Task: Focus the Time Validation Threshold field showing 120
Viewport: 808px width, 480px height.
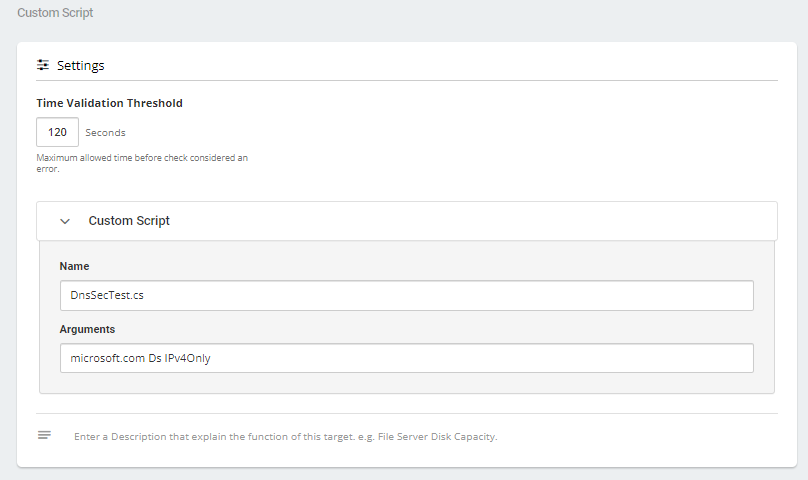Action: point(57,132)
